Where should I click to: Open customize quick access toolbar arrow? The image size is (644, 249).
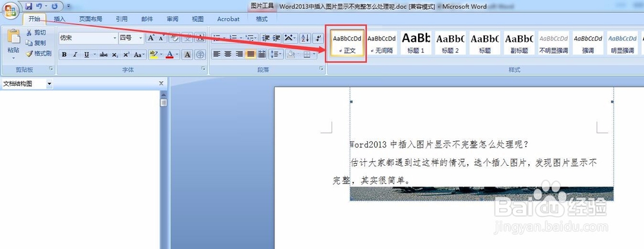68,6
